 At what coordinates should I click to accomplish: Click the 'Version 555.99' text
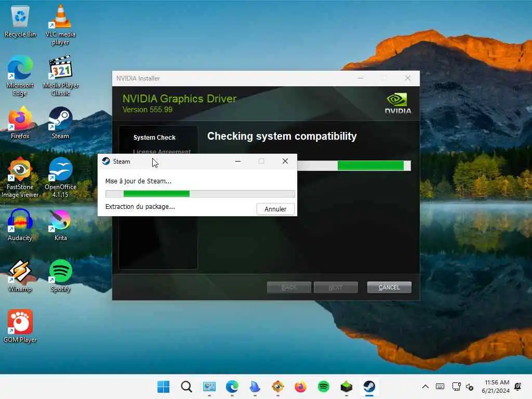(147, 110)
